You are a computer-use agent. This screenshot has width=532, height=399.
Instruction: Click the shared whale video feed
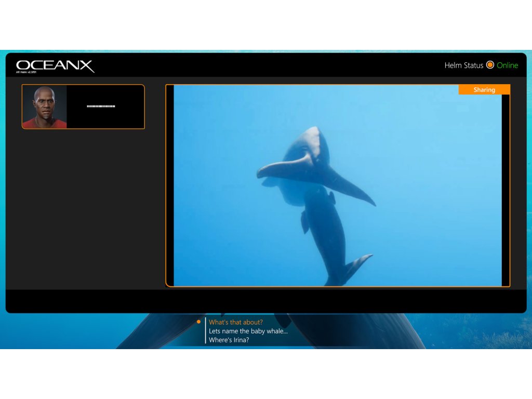click(338, 185)
